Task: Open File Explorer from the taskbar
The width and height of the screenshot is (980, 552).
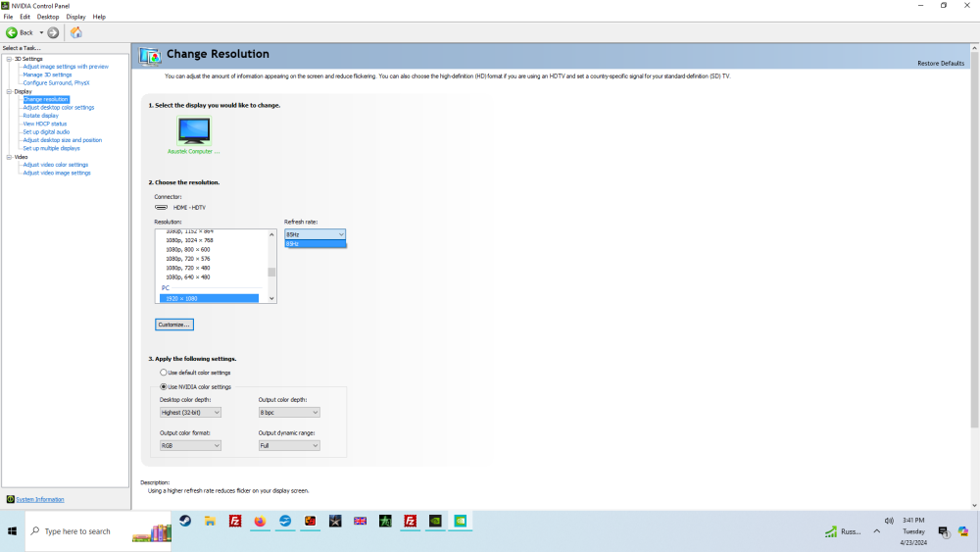Action: (210, 522)
